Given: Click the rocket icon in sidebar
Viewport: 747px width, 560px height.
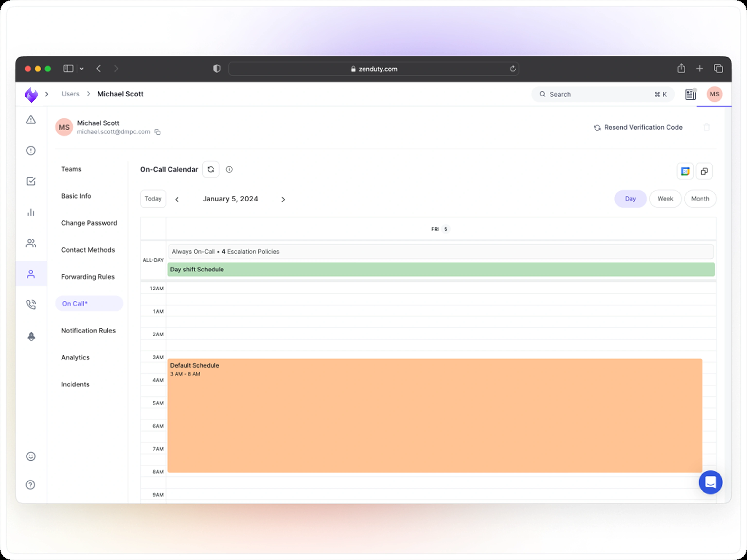Looking at the screenshot, I should [31, 336].
